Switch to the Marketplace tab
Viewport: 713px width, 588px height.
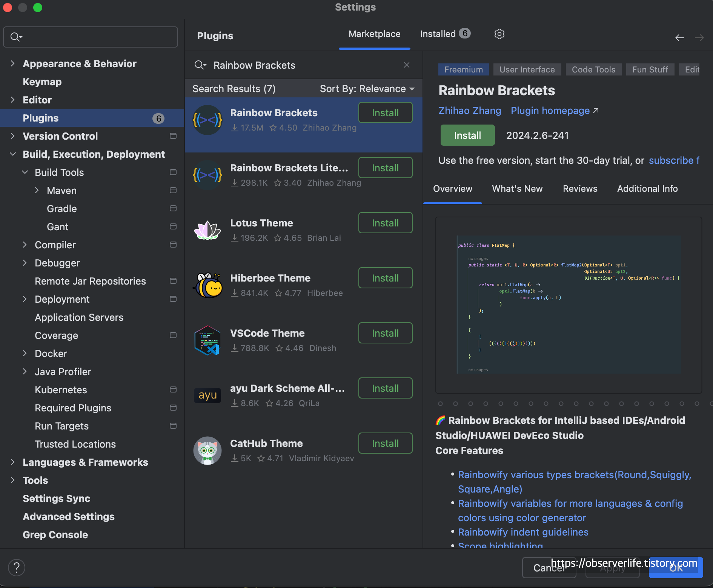point(375,34)
